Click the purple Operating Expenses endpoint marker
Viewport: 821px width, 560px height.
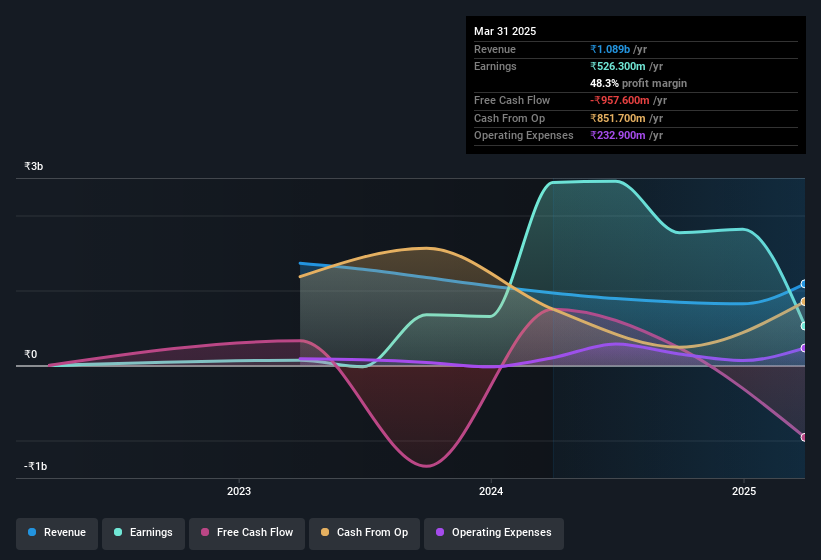pyautogui.click(x=804, y=348)
